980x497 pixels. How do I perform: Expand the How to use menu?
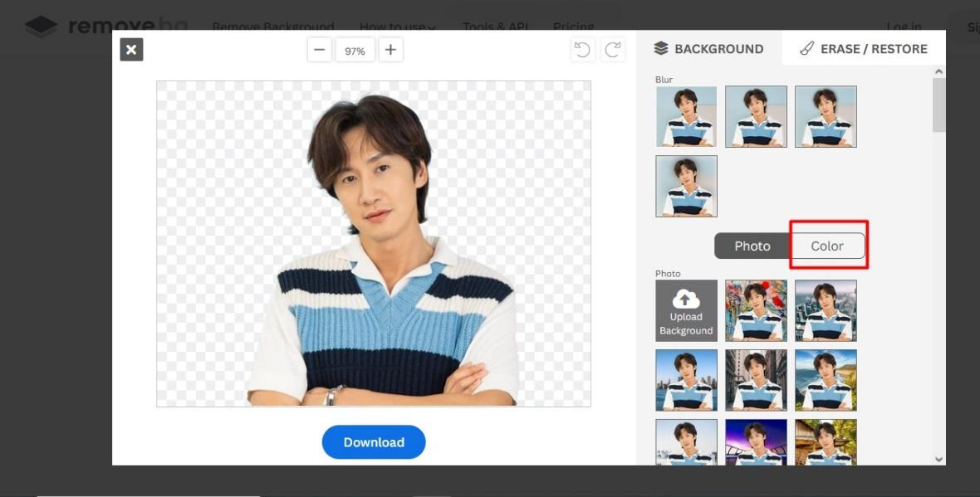coord(398,27)
